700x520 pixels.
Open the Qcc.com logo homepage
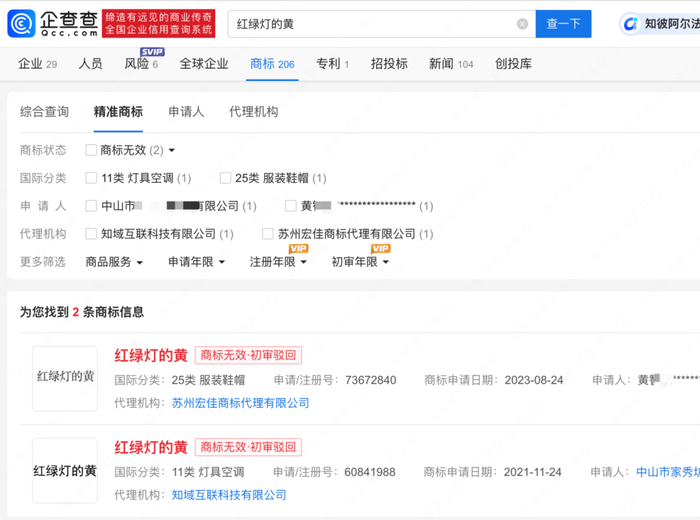tap(53, 24)
